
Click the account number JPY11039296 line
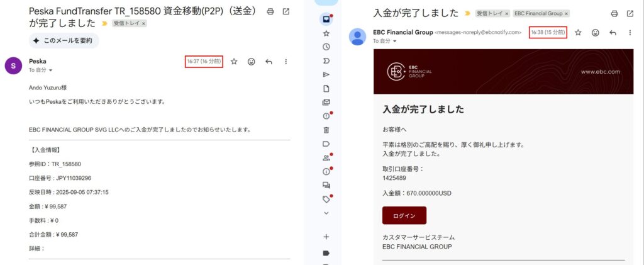[x=60, y=178]
